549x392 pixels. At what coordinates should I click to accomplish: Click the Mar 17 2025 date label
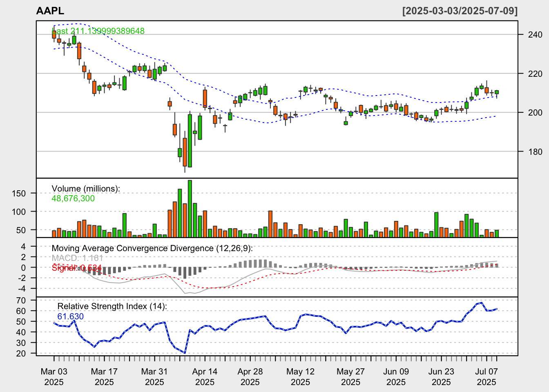click(104, 377)
